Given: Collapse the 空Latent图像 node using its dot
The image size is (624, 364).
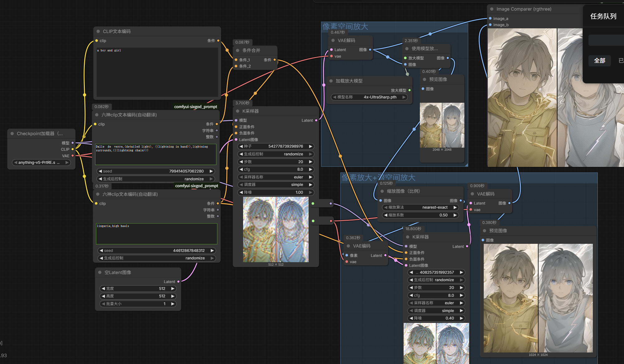Looking at the screenshot, I should click(x=100, y=272).
